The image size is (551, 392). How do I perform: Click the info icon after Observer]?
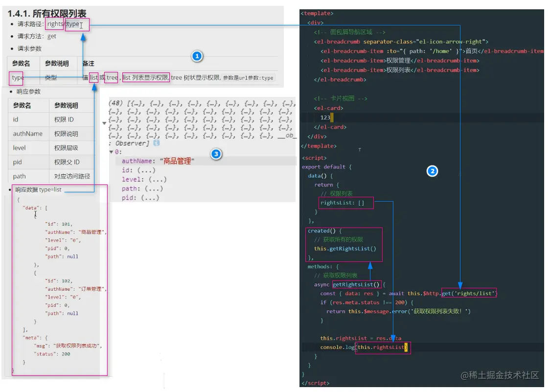(x=157, y=143)
